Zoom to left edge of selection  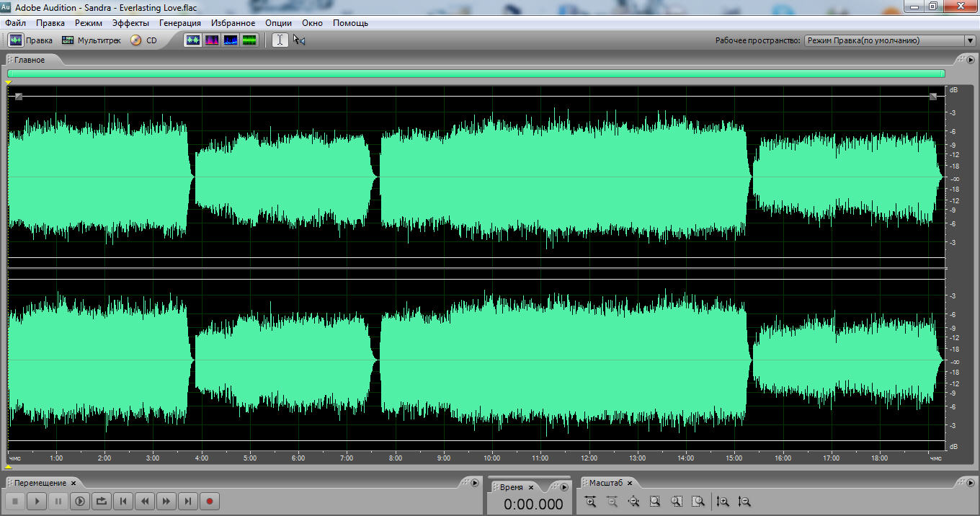pyautogui.click(x=677, y=502)
